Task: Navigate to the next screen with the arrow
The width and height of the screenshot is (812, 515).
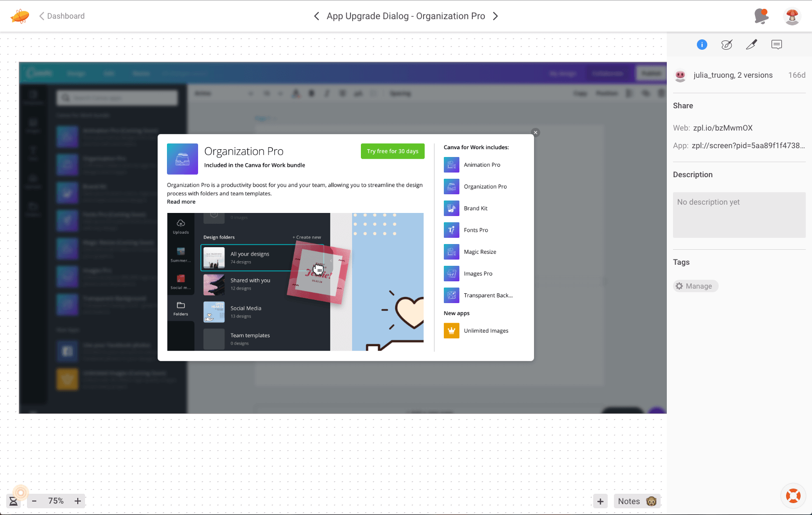Action: click(495, 16)
